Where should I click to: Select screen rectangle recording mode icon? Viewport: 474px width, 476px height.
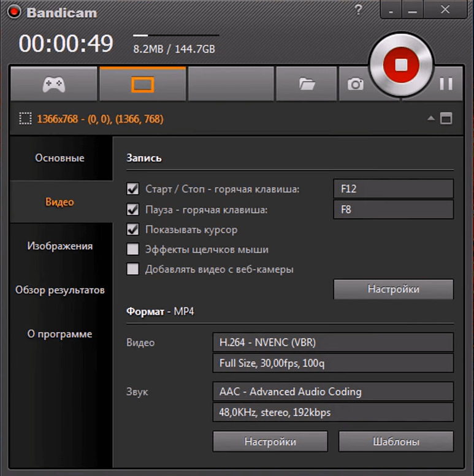coord(143,84)
